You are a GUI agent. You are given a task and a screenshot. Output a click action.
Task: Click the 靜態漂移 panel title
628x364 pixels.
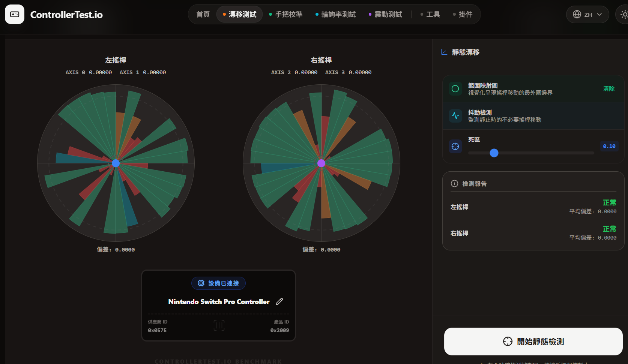(466, 52)
